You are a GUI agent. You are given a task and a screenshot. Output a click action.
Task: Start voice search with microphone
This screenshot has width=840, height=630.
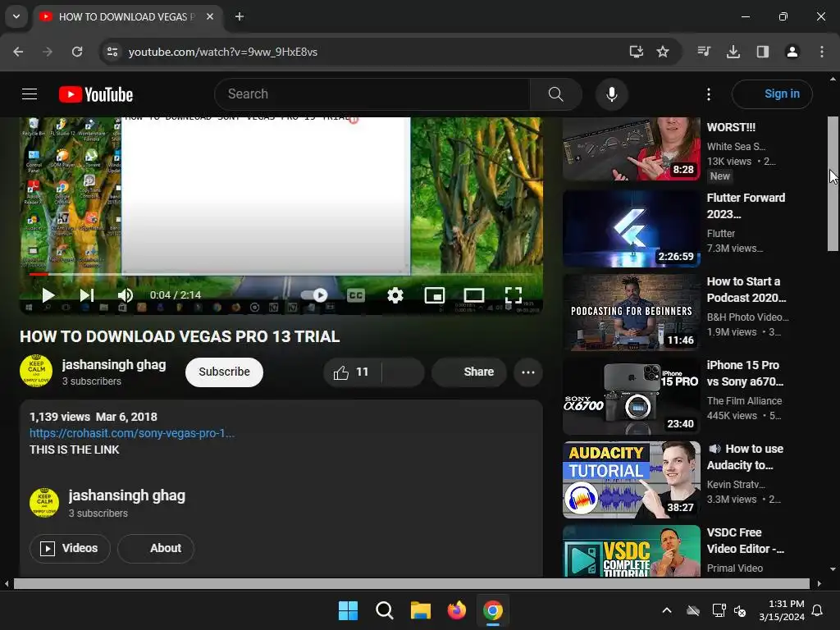pyautogui.click(x=611, y=94)
